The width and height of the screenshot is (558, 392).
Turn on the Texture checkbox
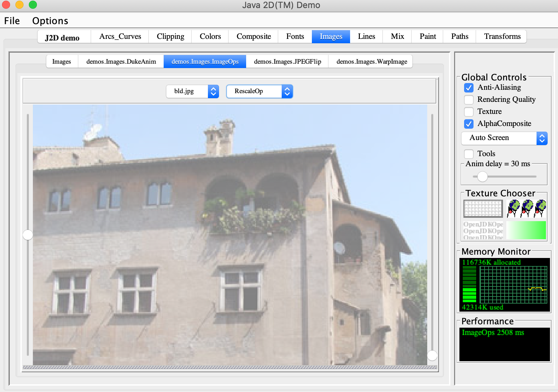469,112
